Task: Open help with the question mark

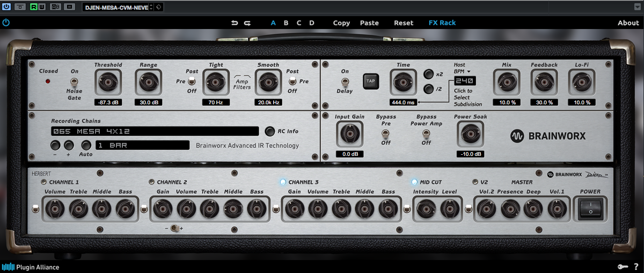Action: [x=636, y=267]
